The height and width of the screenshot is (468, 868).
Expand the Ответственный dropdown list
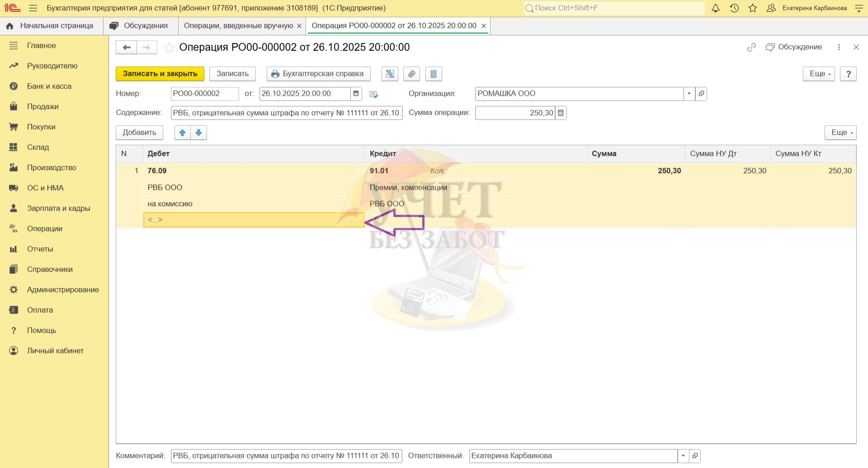(x=683, y=456)
